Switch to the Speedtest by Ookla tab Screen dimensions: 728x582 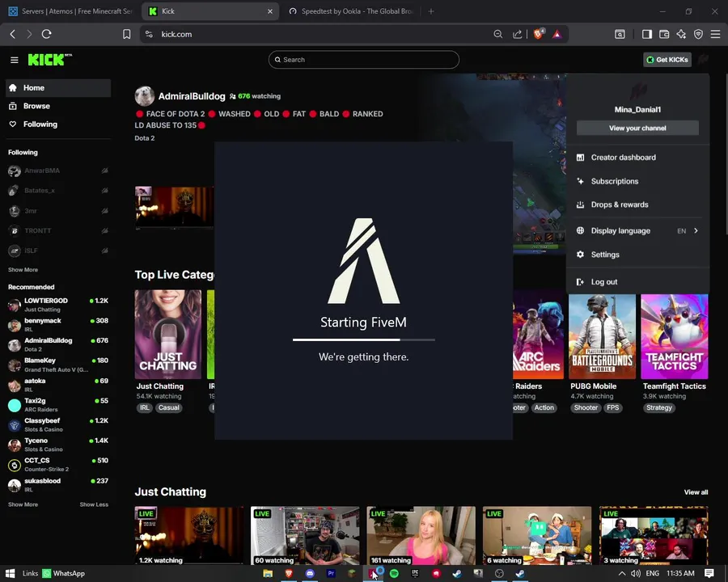click(x=350, y=11)
